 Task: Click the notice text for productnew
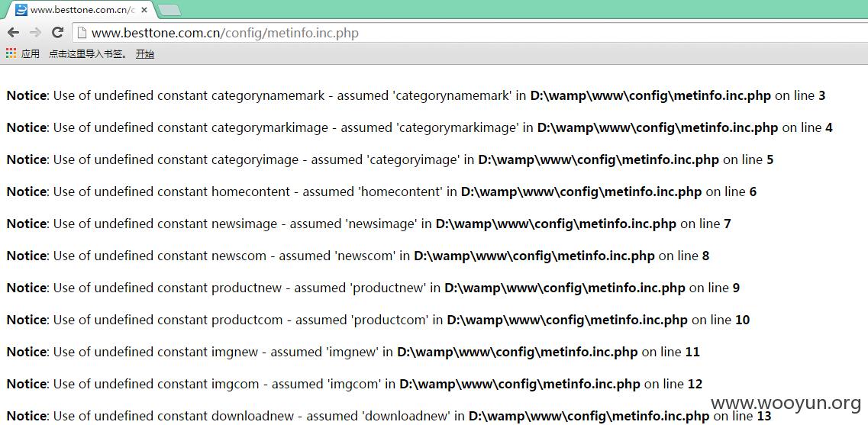tap(373, 288)
